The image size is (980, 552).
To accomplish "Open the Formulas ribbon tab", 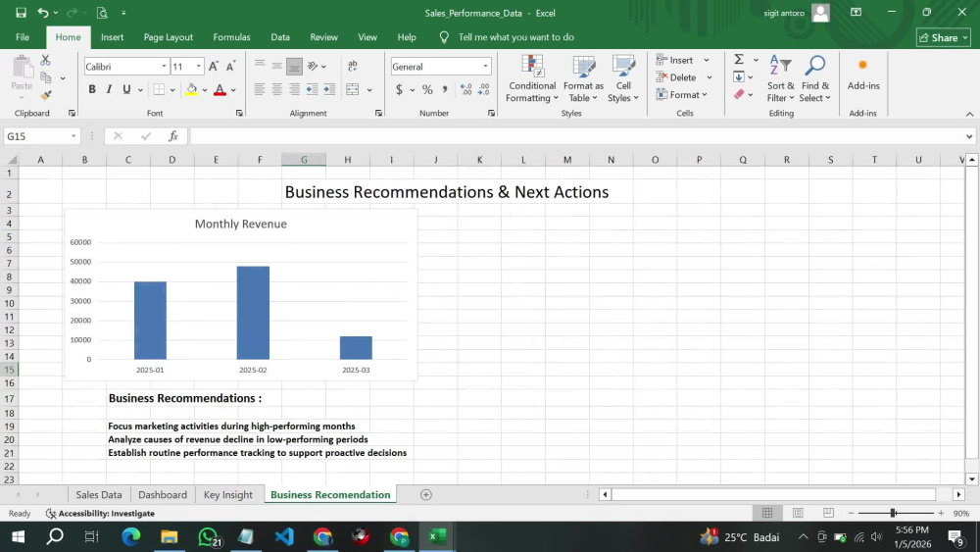I will point(231,37).
